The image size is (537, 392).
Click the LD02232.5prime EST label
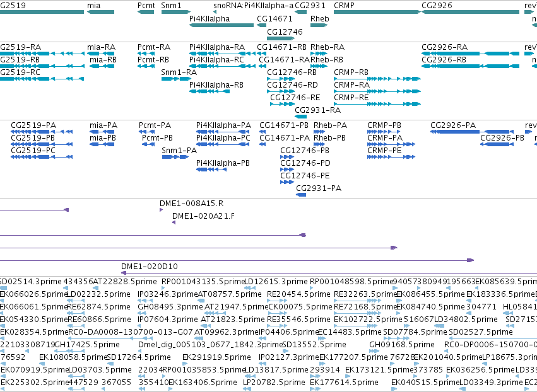point(98,294)
